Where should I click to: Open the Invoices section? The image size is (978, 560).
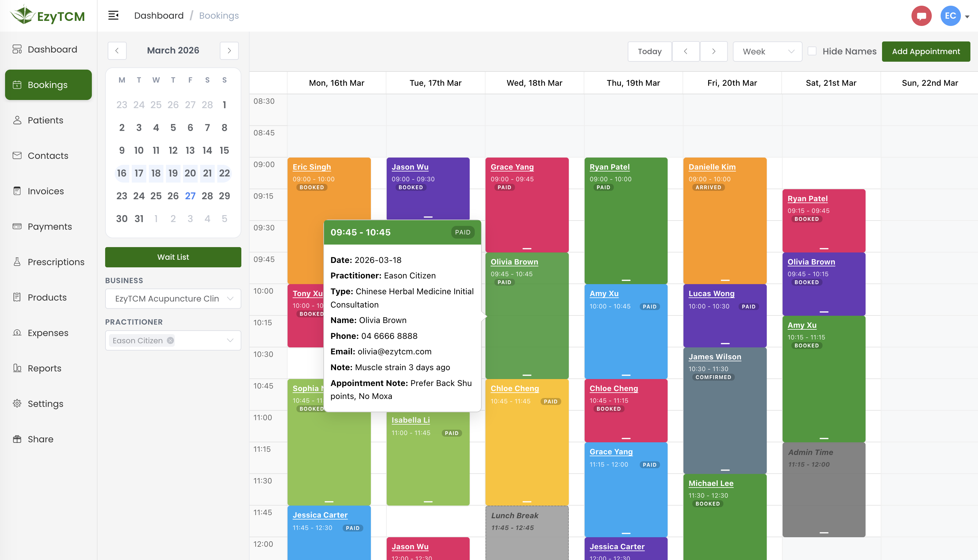tap(45, 191)
